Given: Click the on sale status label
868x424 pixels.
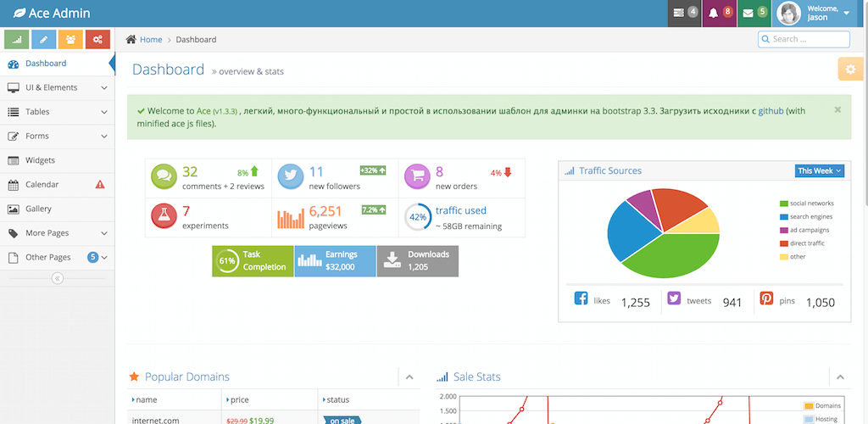Looking at the screenshot, I should [342, 421].
